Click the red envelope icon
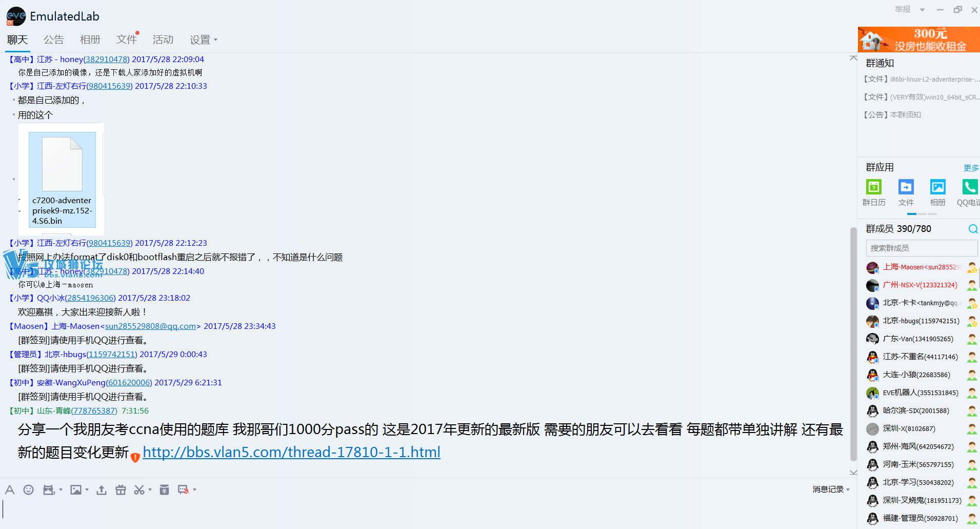The image size is (980, 529). 164,490
